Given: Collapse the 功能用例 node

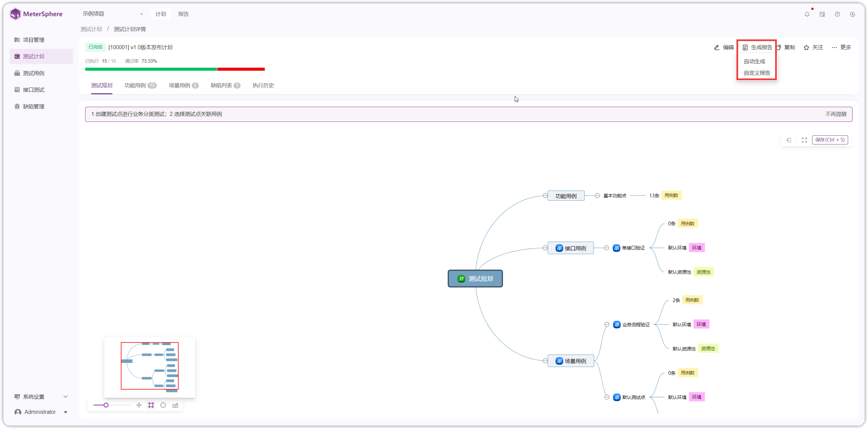Looking at the screenshot, I should coord(545,196).
